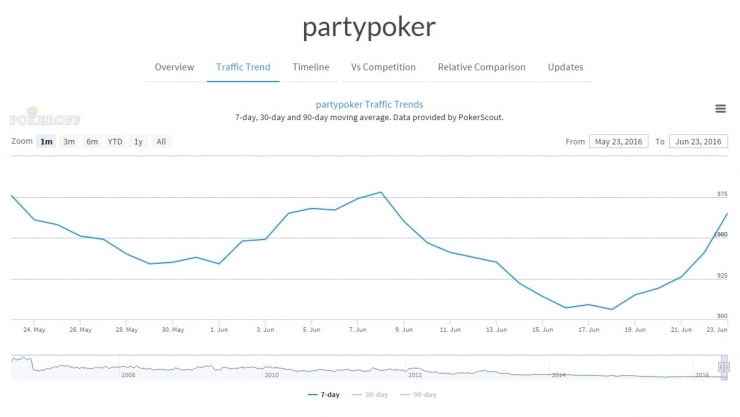This screenshot has height=417, width=740.
Task: Go to the Relative Comparison tab
Action: click(481, 67)
